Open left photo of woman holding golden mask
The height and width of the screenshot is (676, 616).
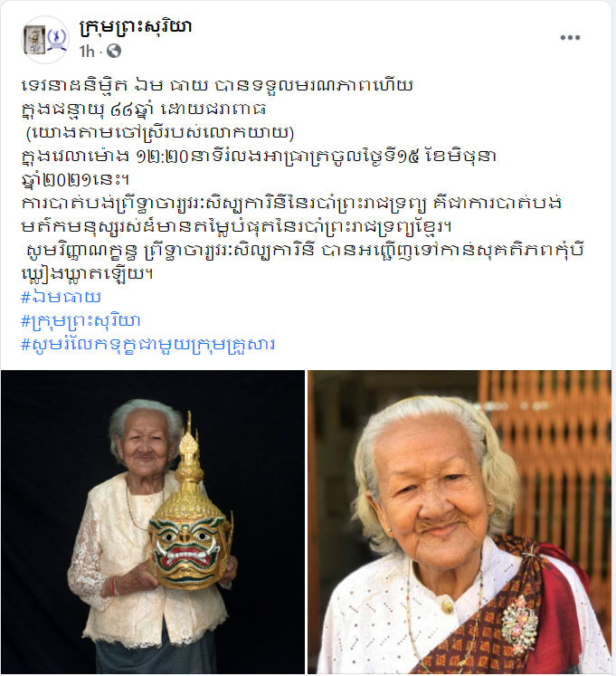153,521
